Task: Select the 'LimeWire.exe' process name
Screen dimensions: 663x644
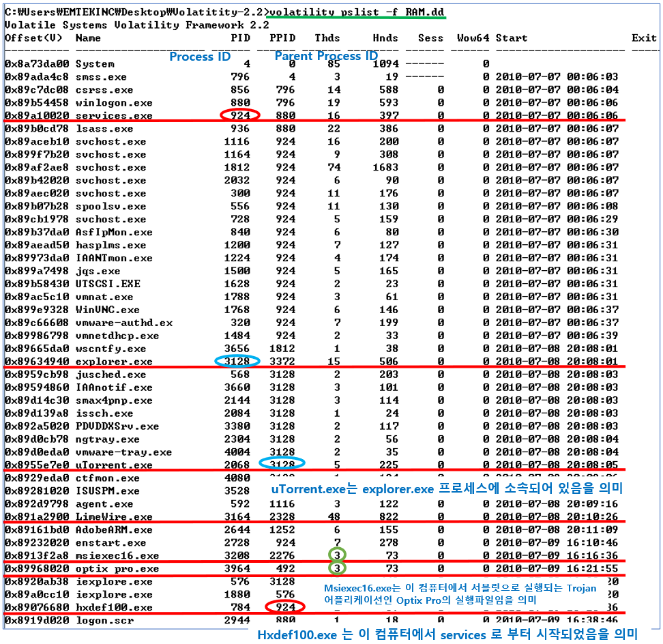Action: [114, 516]
